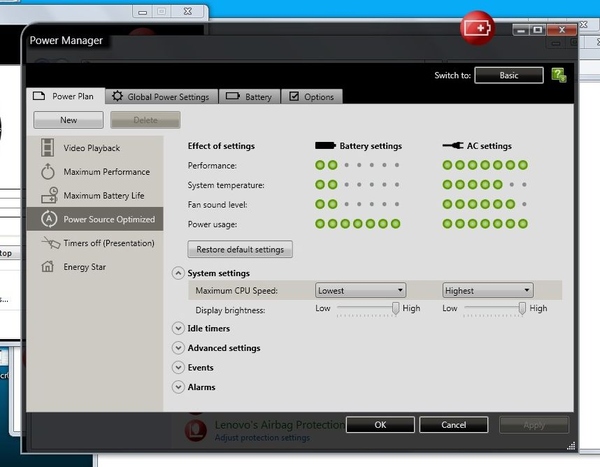This screenshot has width=600, height=467.
Task: Click the Fan sound level label
Action: (217, 205)
